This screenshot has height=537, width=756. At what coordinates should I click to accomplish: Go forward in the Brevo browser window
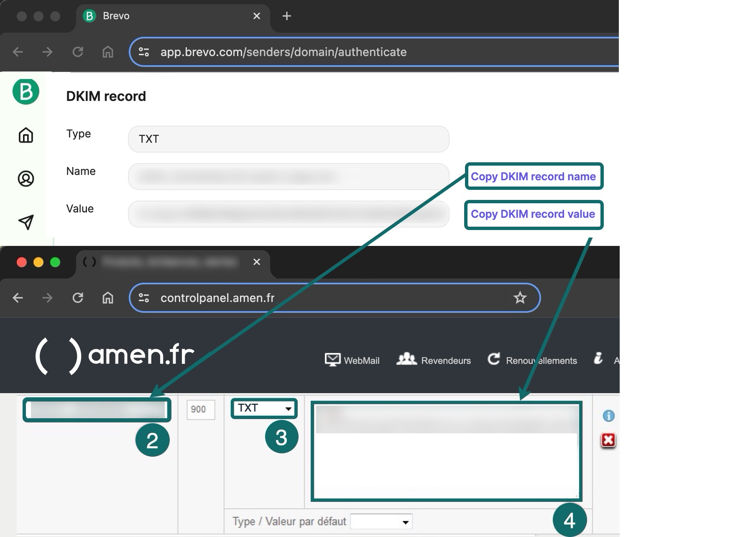pos(48,52)
